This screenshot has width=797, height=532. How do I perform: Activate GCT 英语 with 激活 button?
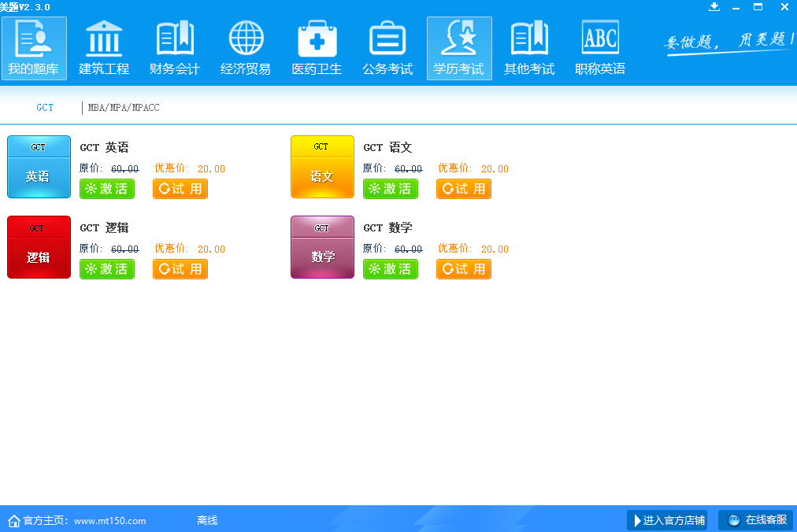[x=107, y=189]
